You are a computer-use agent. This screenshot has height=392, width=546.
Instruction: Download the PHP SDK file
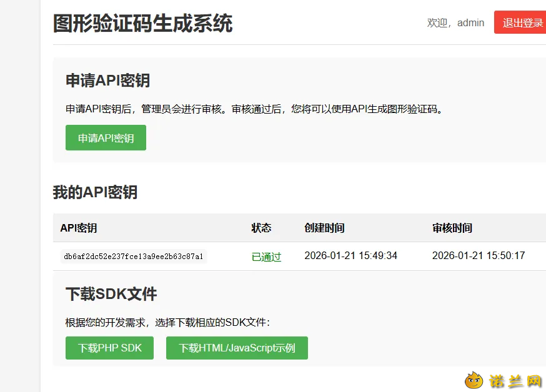[109, 348]
